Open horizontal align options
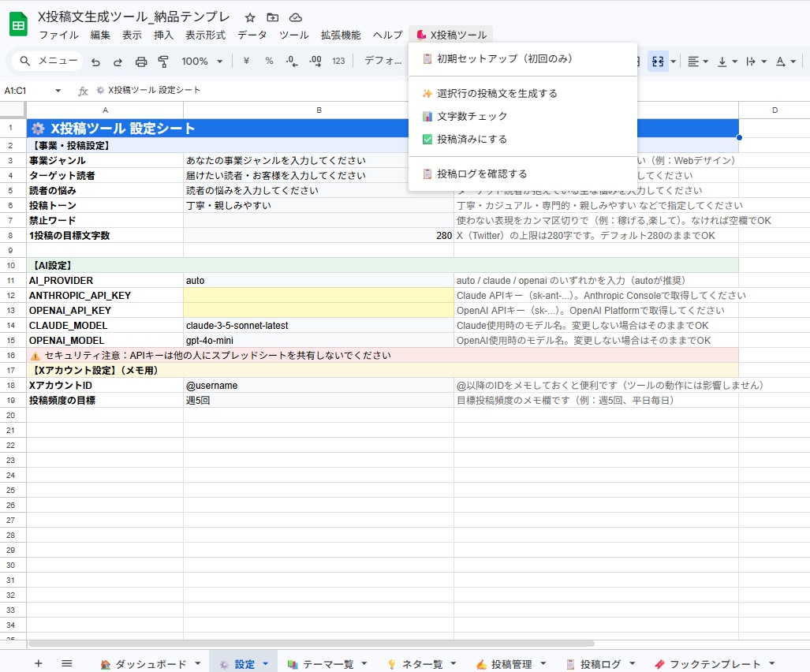 pos(698,62)
